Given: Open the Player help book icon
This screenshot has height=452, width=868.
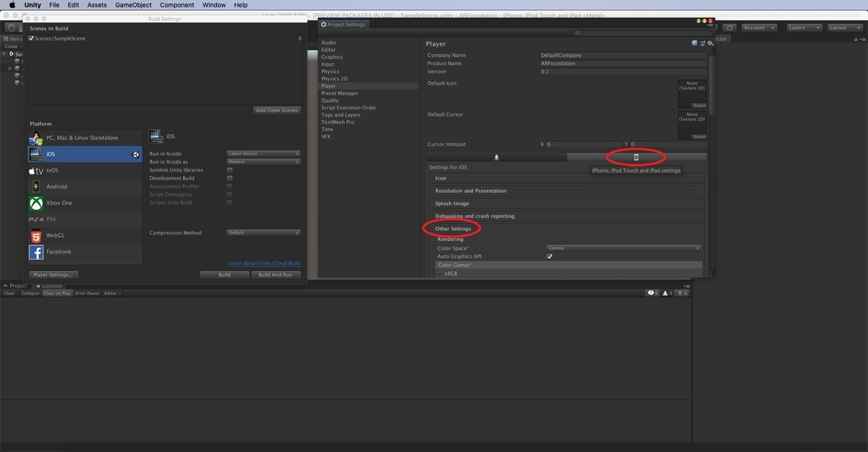Looking at the screenshot, I should coord(694,43).
